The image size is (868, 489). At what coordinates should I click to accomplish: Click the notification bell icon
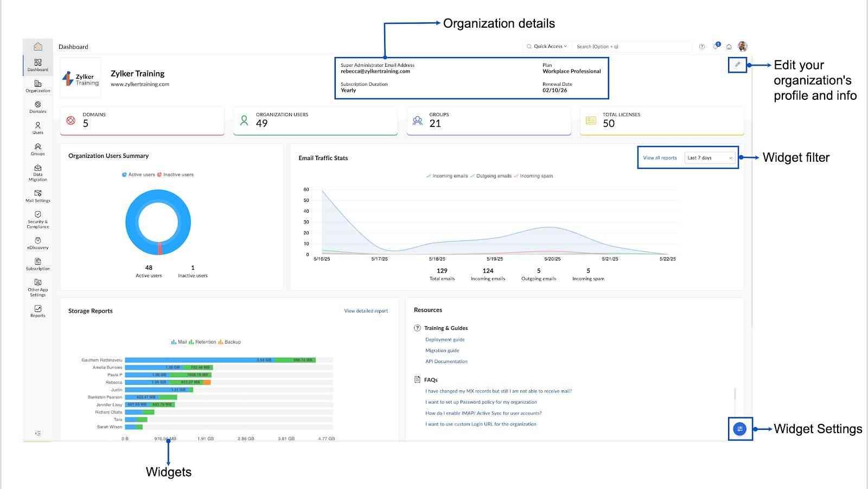point(716,46)
